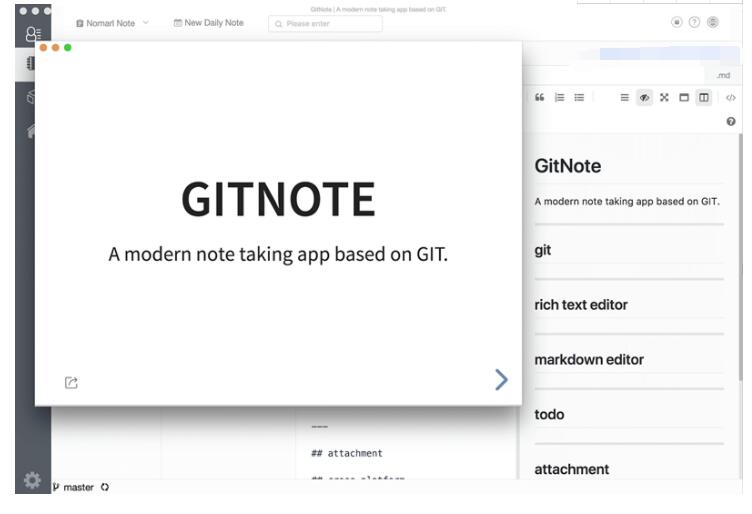Click the GitNote heading in preview pane
752x514 pixels.
click(568, 166)
